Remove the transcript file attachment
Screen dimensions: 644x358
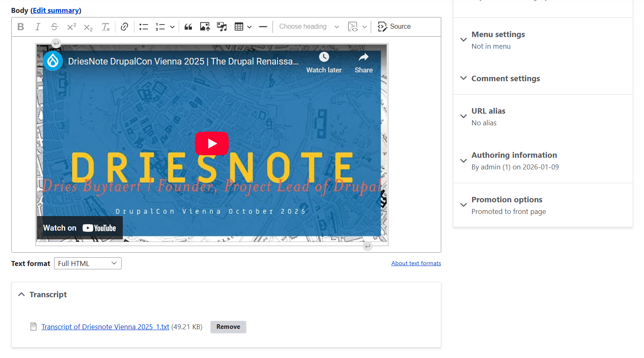[228, 327]
